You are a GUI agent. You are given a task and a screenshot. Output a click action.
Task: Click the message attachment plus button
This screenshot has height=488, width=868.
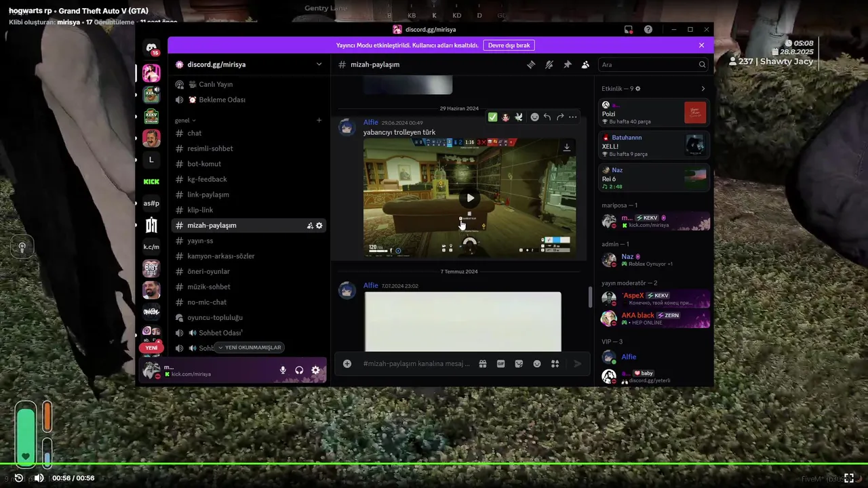coord(347,363)
